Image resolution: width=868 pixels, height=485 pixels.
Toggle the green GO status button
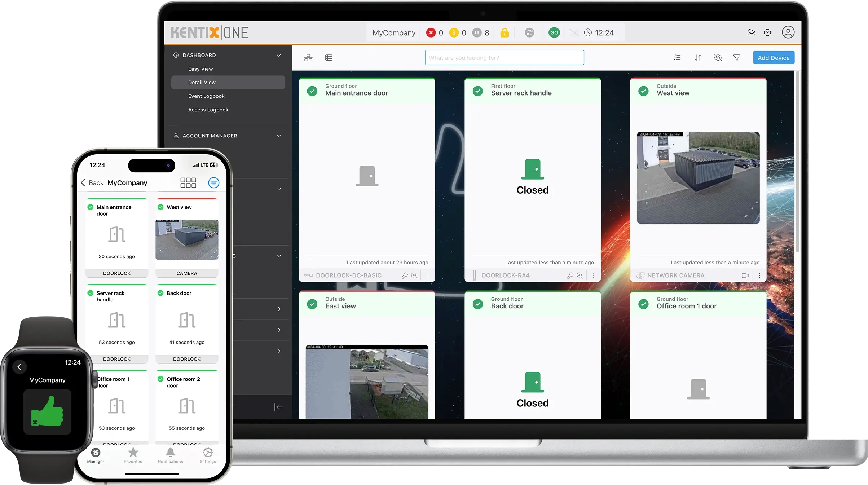click(554, 33)
